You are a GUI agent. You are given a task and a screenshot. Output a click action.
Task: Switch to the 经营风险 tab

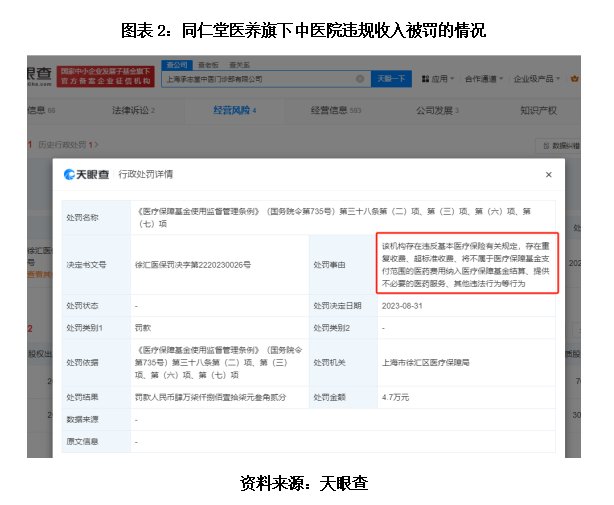(x=235, y=110)
